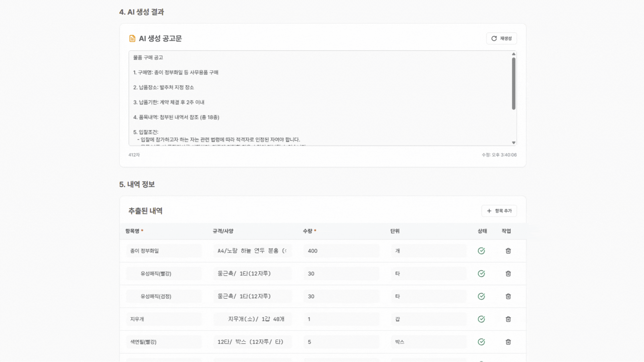
Task: Delete the 지우개 row
Action: [x=508, y=319]
